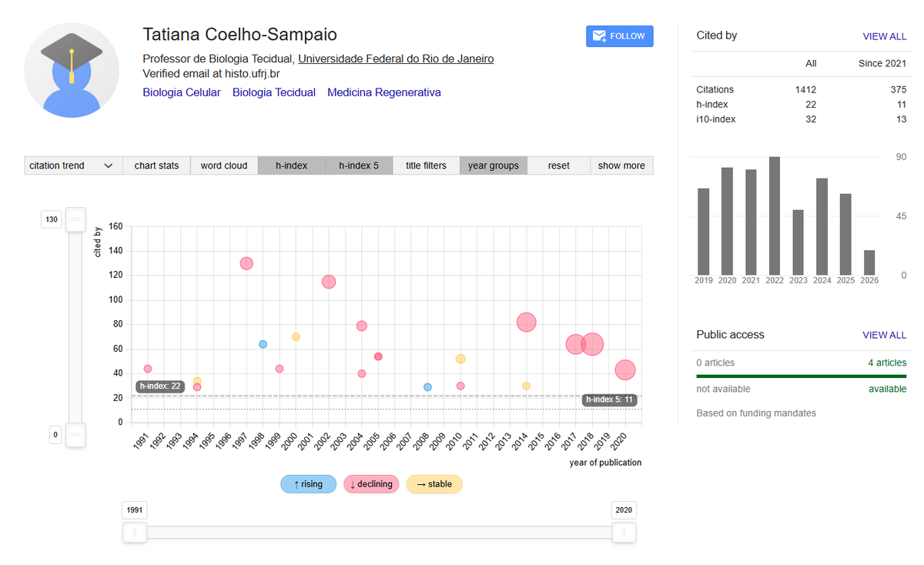Click the upper 130 vertical slider handle
Viewport: 924px width, 565px height.
tap(75, 219)
